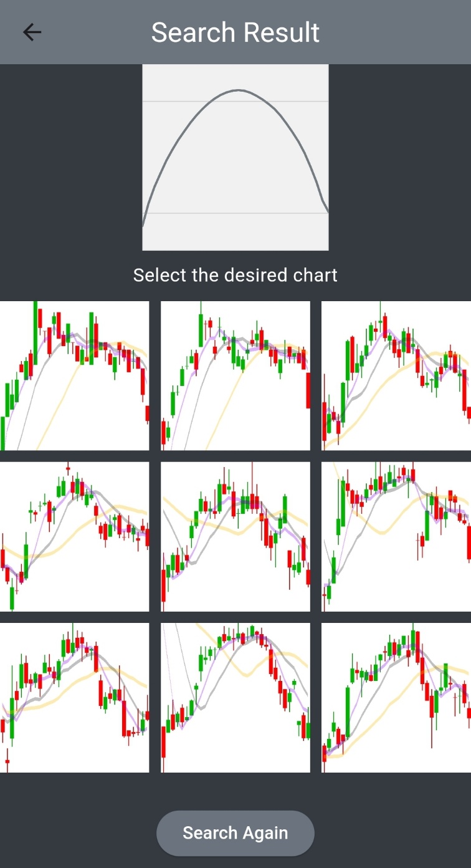
Task: Click the arch curve peak in sketch
Action: [238, 90]
